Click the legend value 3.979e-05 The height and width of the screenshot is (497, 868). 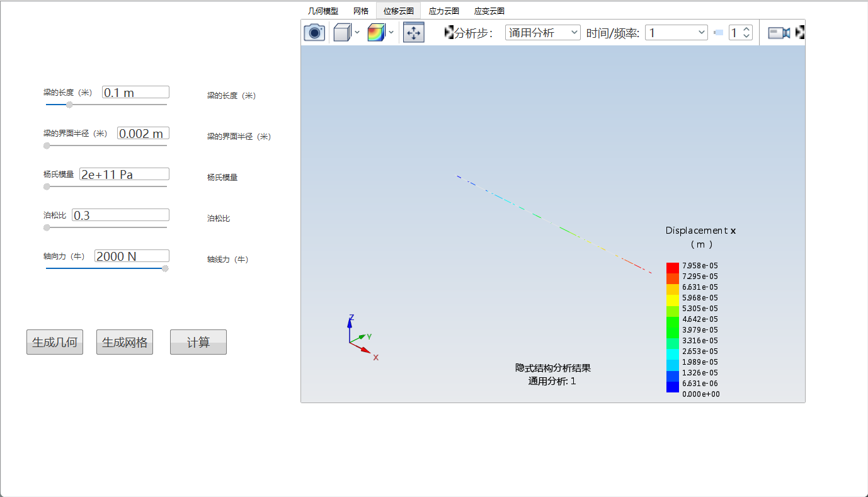[x=700, y=330]
